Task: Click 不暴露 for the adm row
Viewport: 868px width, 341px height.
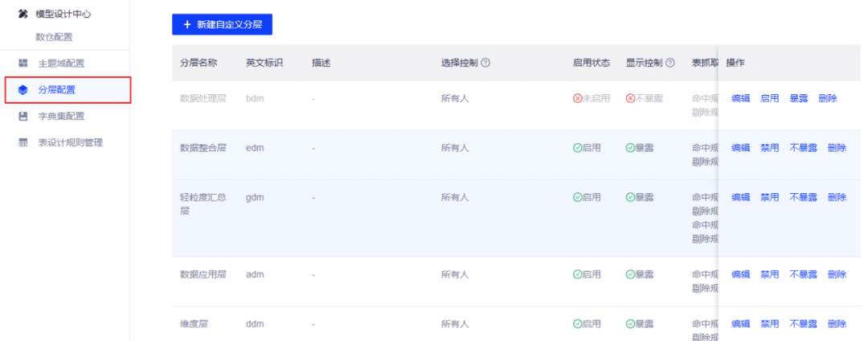Action: [803, 274]
